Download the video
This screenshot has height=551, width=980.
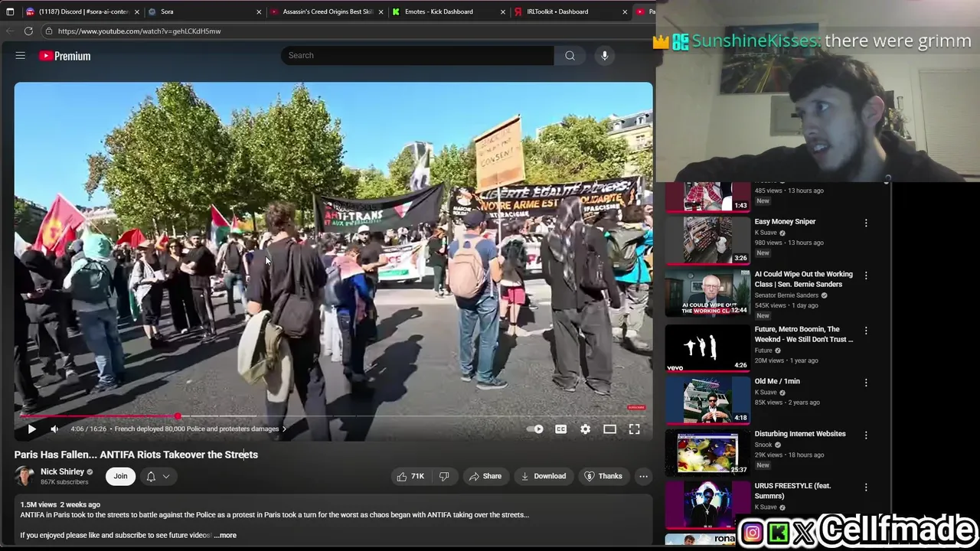coord(543,476)
